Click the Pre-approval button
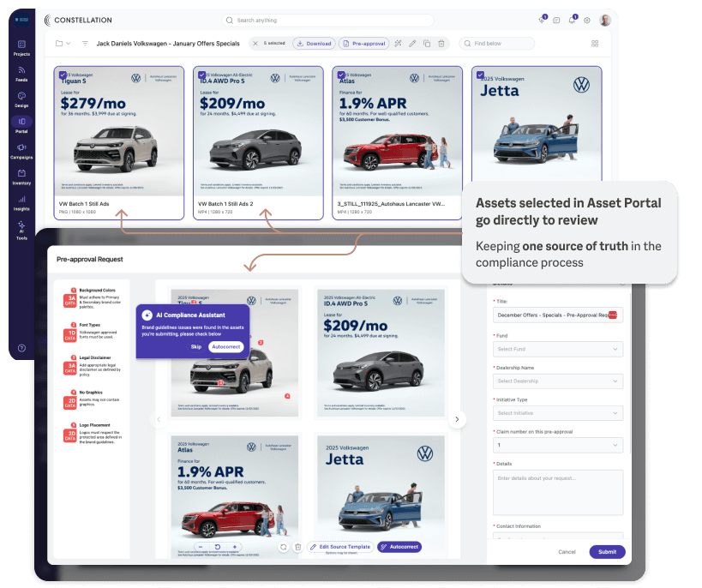The image size is (702, 588). point(364,44)
